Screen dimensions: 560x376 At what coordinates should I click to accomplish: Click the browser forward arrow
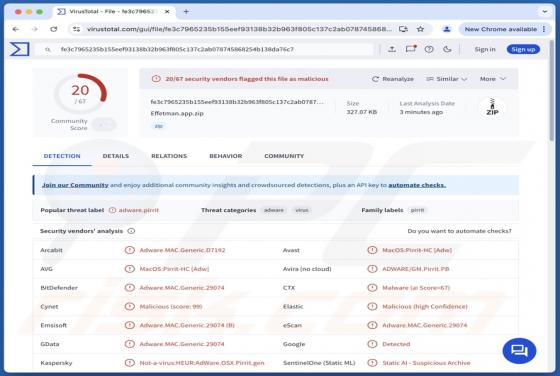[35, 29]
